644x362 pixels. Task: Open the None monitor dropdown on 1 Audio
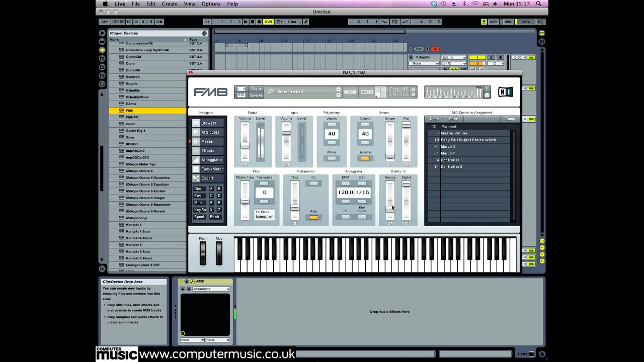pyautogui.click(x=424, y=63)
